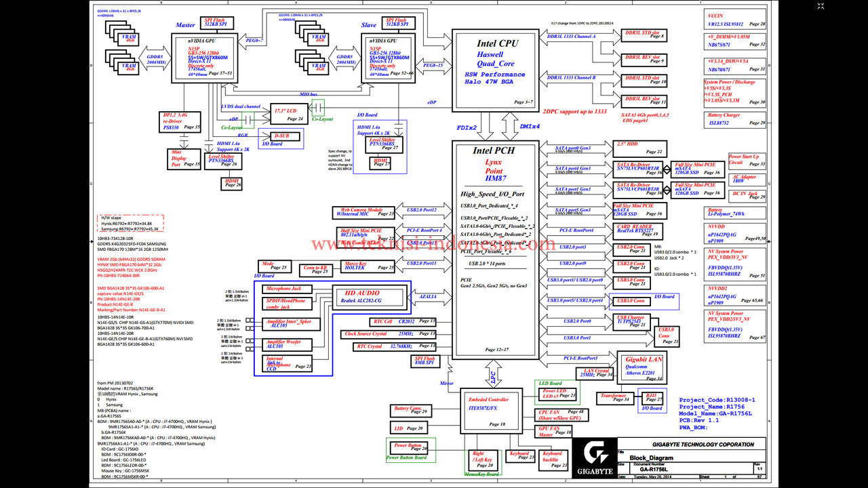
Task: Select the Right / Left Key block
Action: click(x=484, y=459)
